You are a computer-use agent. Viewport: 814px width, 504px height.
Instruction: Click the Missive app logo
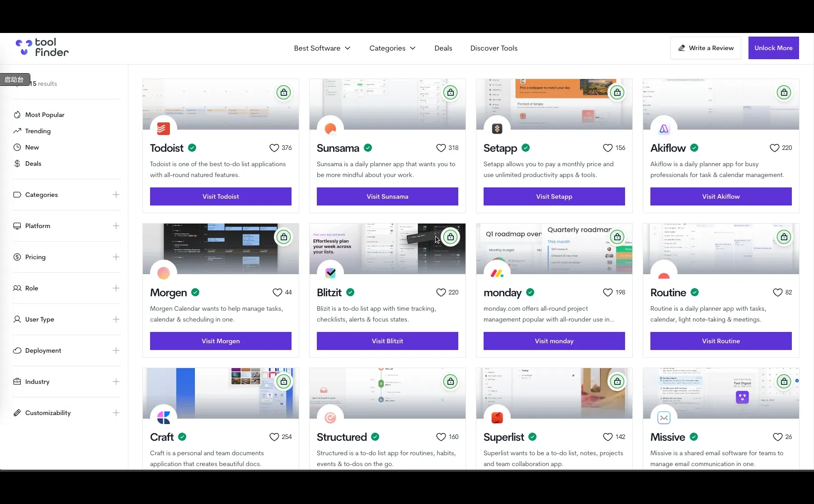[664, 418]
